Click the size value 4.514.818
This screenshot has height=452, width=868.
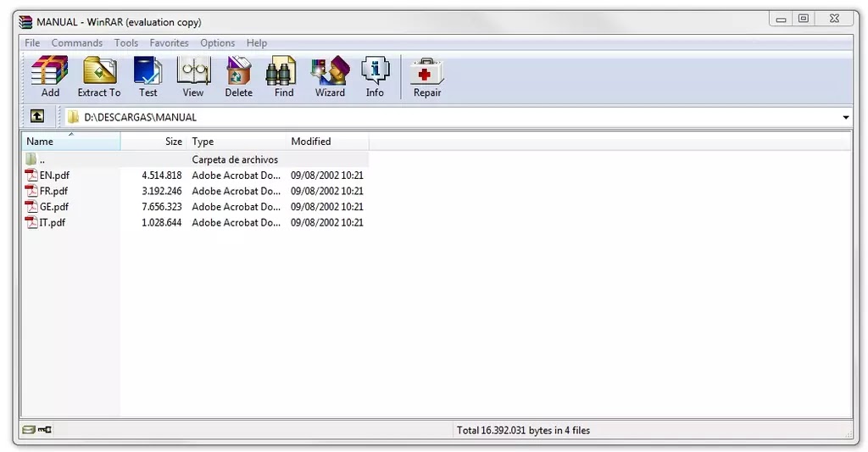tap(162, 175)
